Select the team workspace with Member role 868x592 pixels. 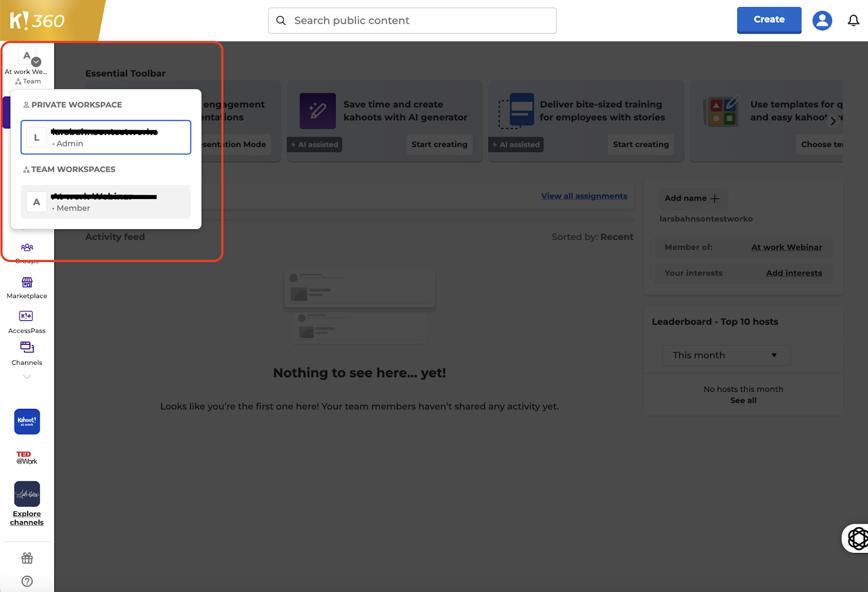click(x=106, y=202)
